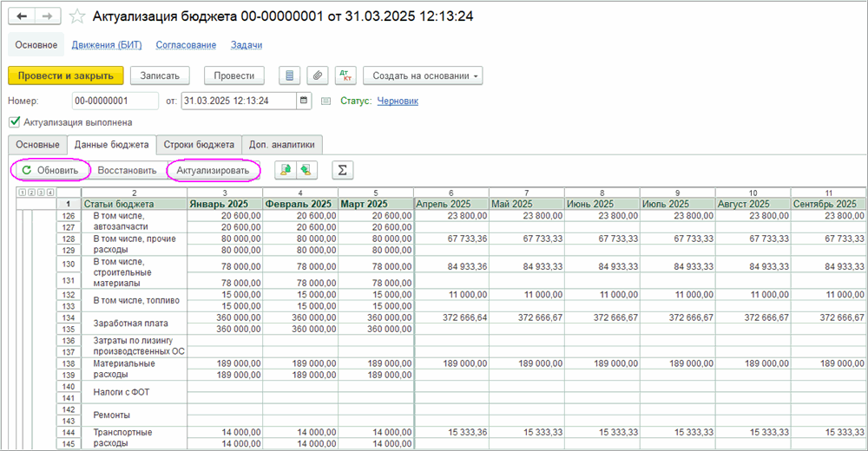Show Дт/Кт accounting entries icon

345,75
